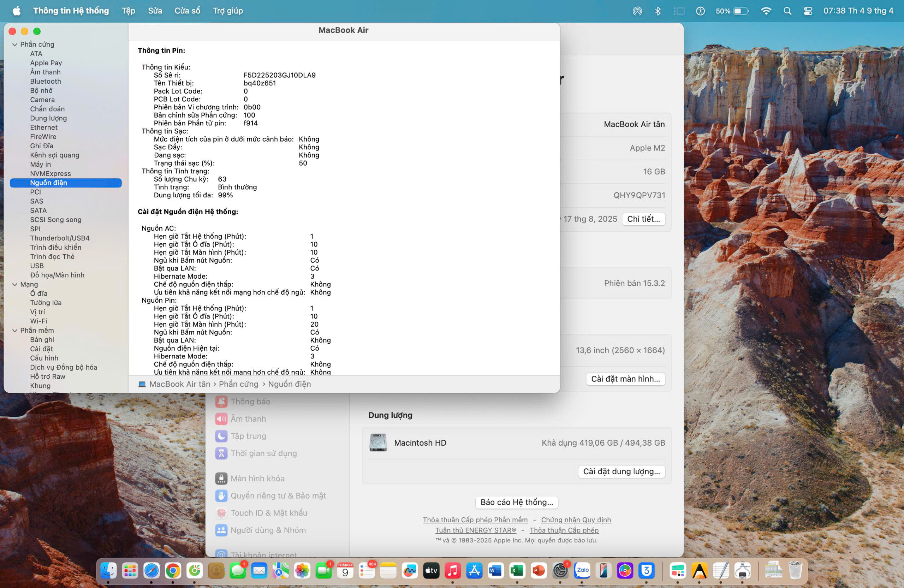Collapse the Phần mềm section

coord(15,331)
